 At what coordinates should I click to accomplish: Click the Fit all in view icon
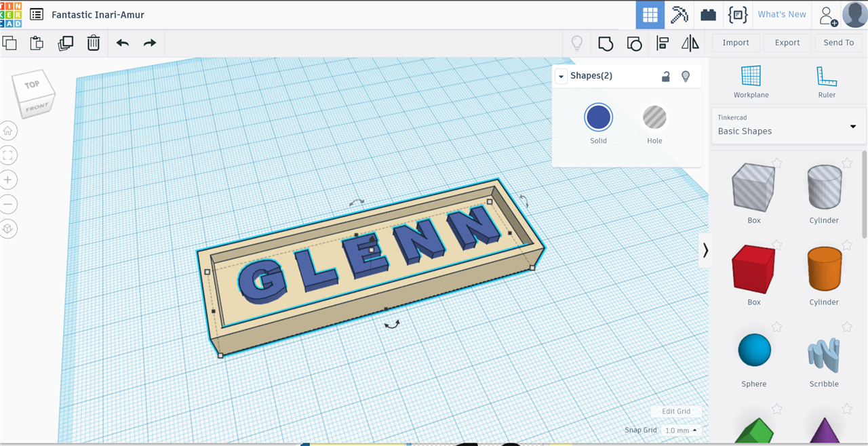coord(8,155)
